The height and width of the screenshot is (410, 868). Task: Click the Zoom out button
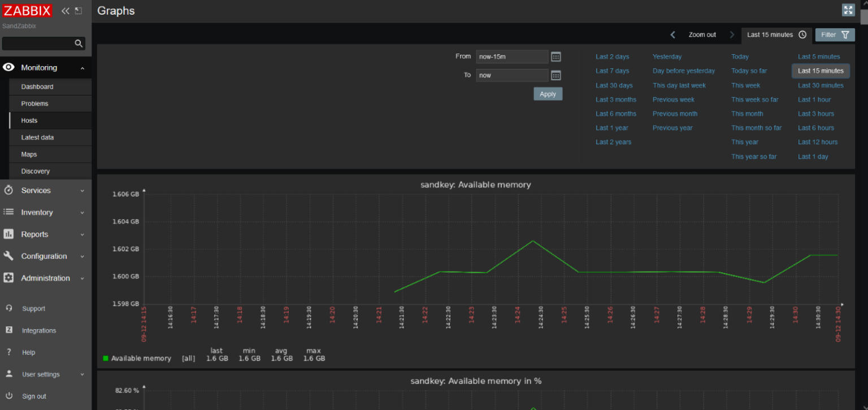tap(702, 35)
